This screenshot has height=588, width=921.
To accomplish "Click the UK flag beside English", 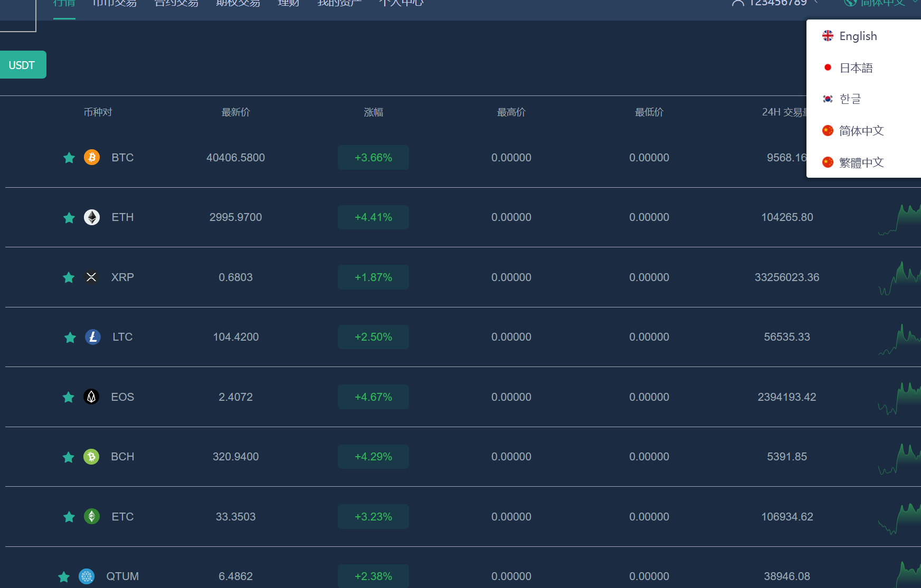I will 828,36.
